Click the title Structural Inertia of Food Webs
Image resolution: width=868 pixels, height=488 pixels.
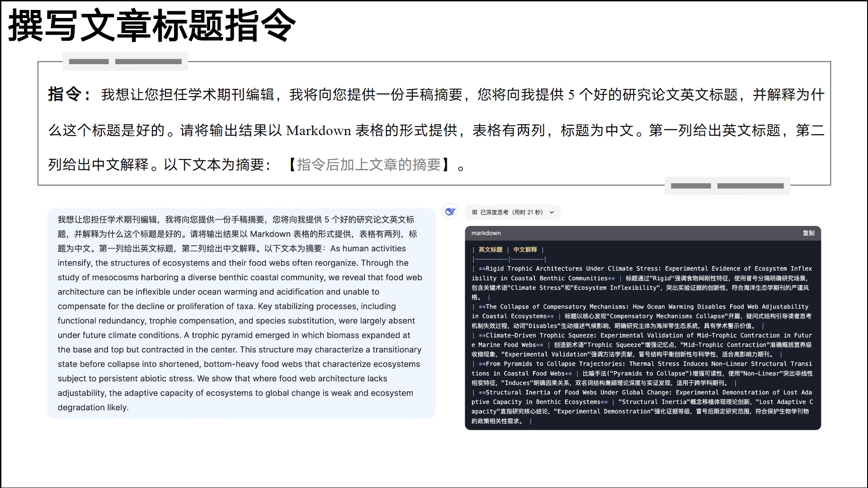click(642, 397)
